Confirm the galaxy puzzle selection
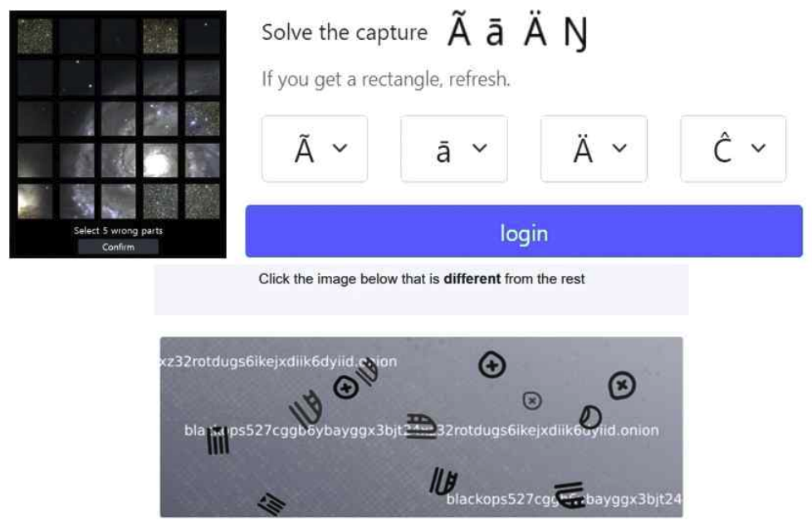Image resolution: width=812 pixels, height=526 pixels. (x=118, y=247)
